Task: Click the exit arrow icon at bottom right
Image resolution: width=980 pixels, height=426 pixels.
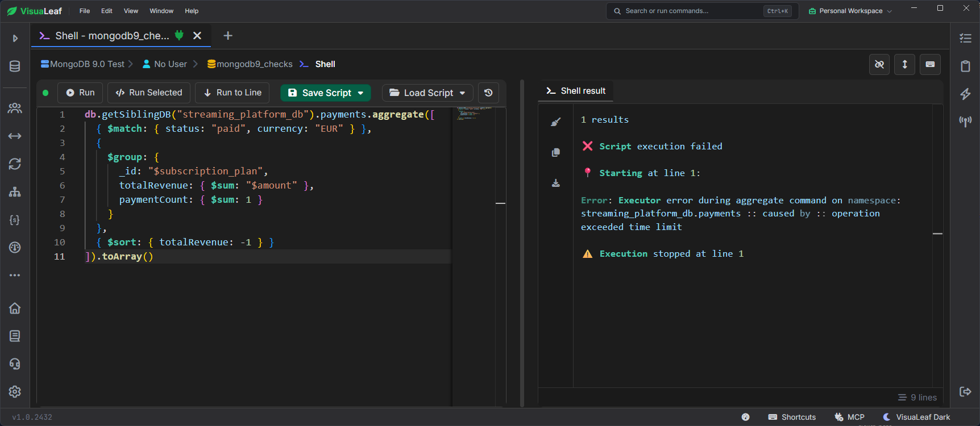Action: coord(965,391)
